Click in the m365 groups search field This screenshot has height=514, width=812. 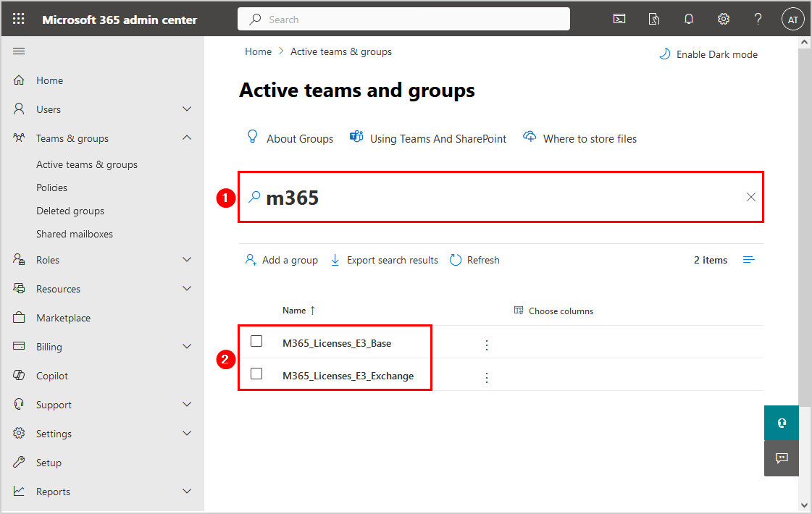click(501, 197)
